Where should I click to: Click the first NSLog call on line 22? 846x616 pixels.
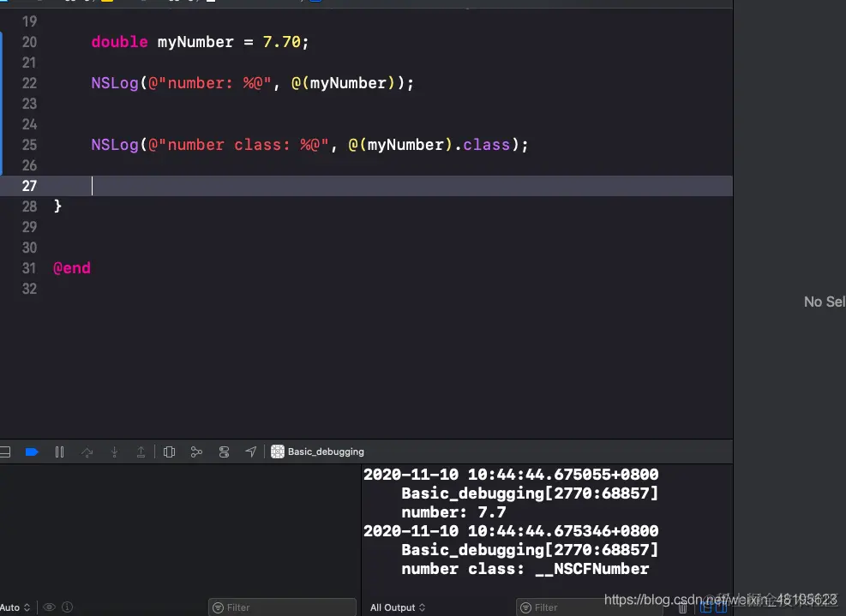click(115, 83)
